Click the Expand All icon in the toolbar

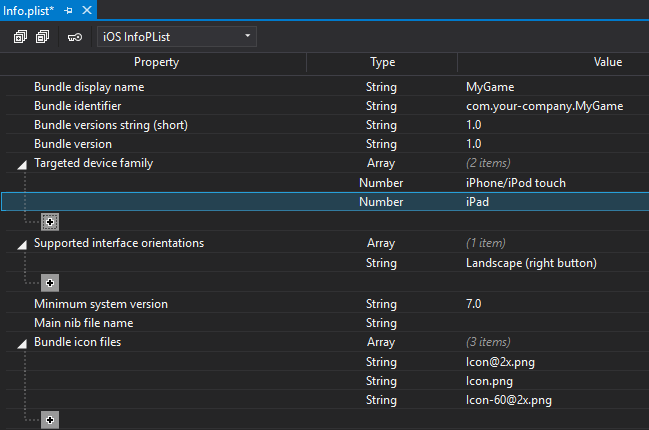[20, 37]
